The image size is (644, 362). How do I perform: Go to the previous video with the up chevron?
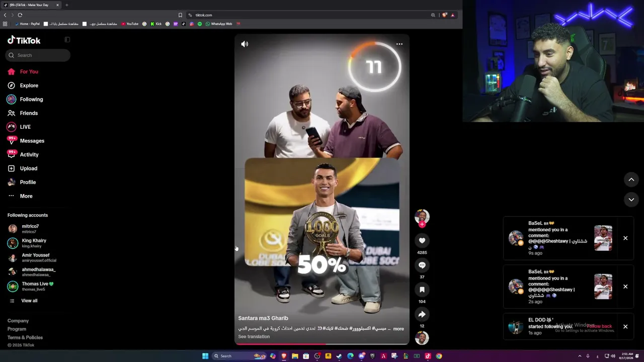point(631,179)
